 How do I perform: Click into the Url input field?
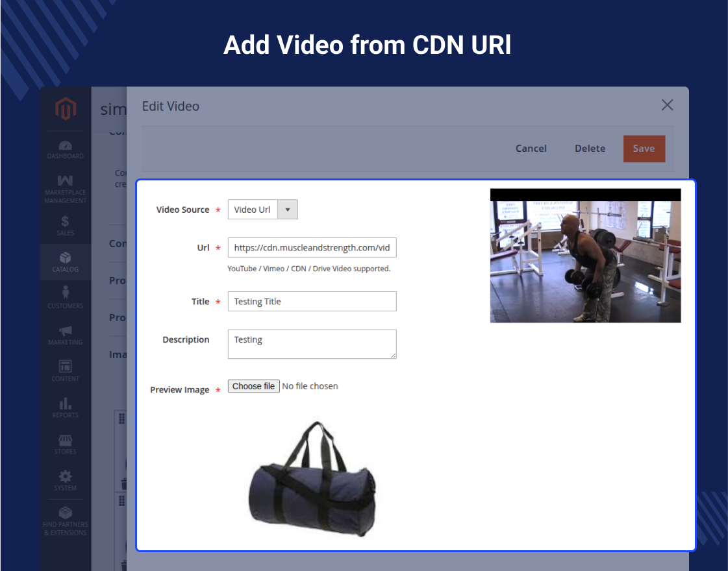coord(312,248)
